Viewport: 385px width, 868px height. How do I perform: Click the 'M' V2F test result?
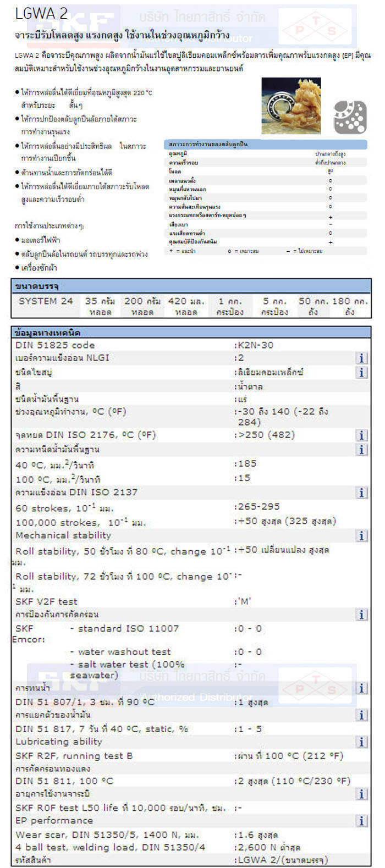pos(243,601)
